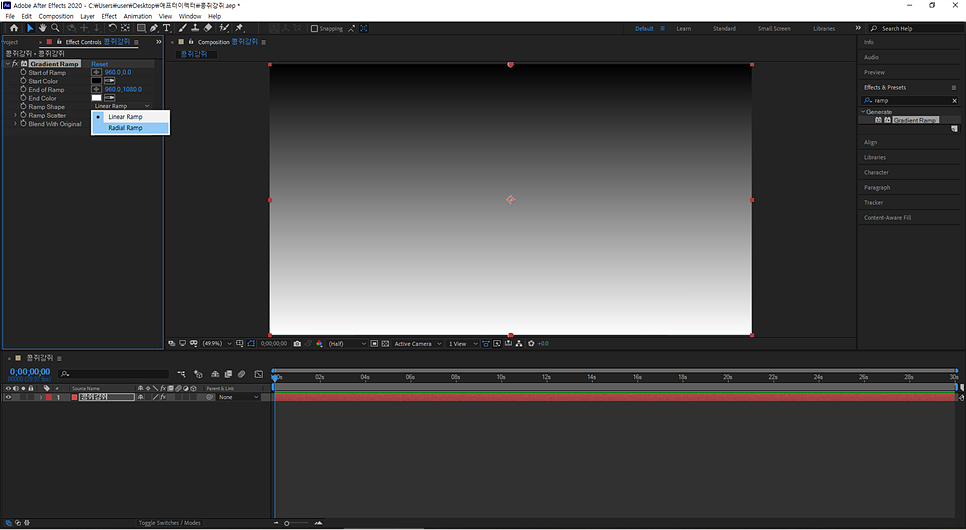
Task: Open the Composition Mini-Flowchart in timeline
Action: [181, 374]
